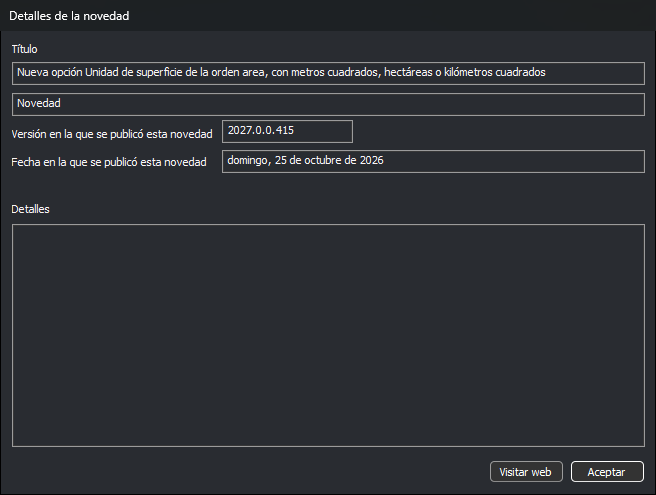The height and width of the screenshot is (495, 656).
Task: Select the Título text field
Action: click(328, 73)
